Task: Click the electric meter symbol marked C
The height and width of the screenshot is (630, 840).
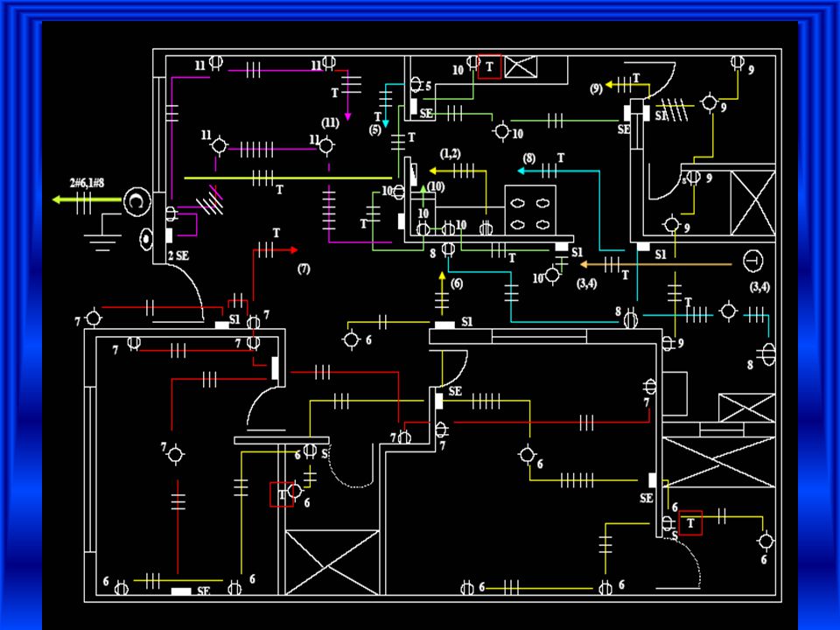Action: click(x=137, y=201)
